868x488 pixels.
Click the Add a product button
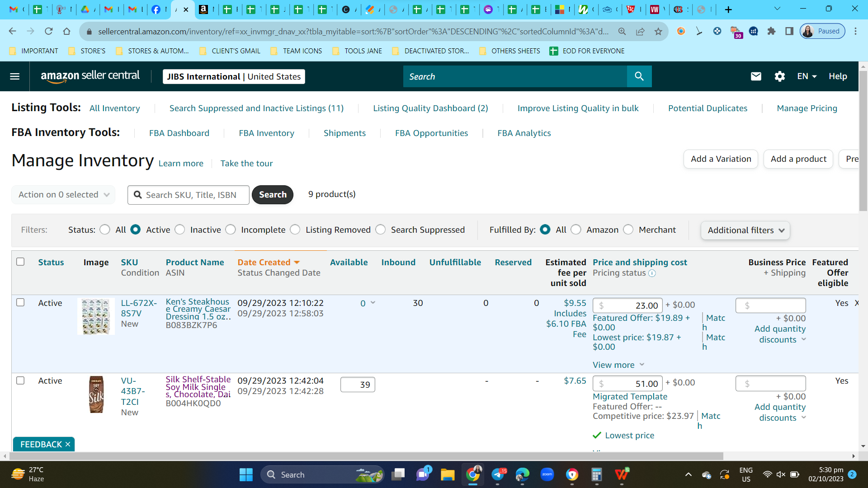(x=798, y=159)
